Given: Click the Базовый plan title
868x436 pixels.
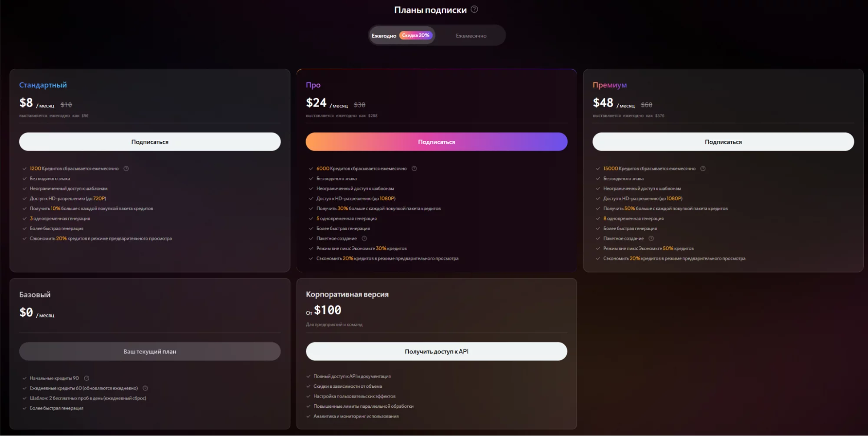Looking at the screenshot, I should 35,295.
